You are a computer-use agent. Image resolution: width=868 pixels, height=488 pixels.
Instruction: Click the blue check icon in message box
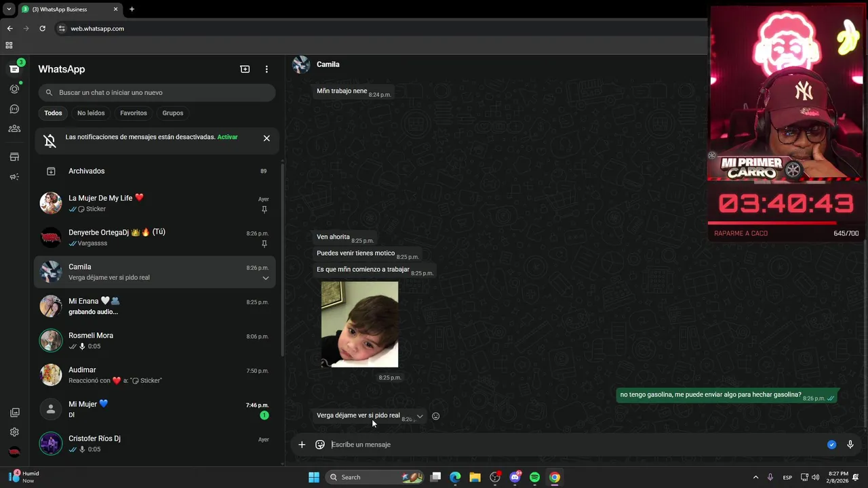coord(831,445)
